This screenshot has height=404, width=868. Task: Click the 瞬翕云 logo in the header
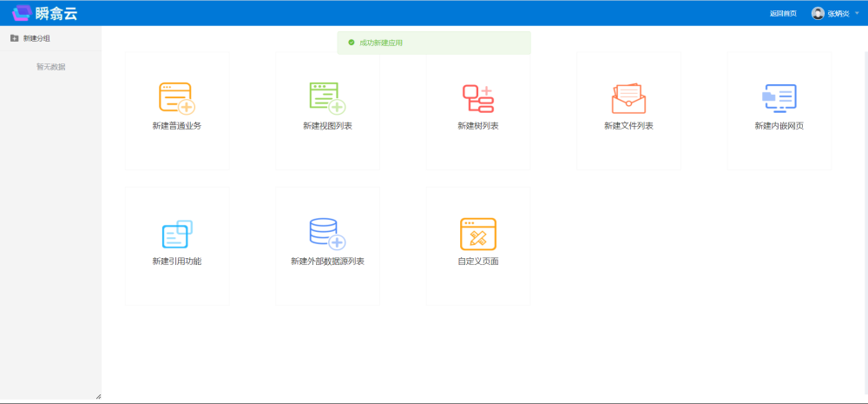tap(45, 13)
